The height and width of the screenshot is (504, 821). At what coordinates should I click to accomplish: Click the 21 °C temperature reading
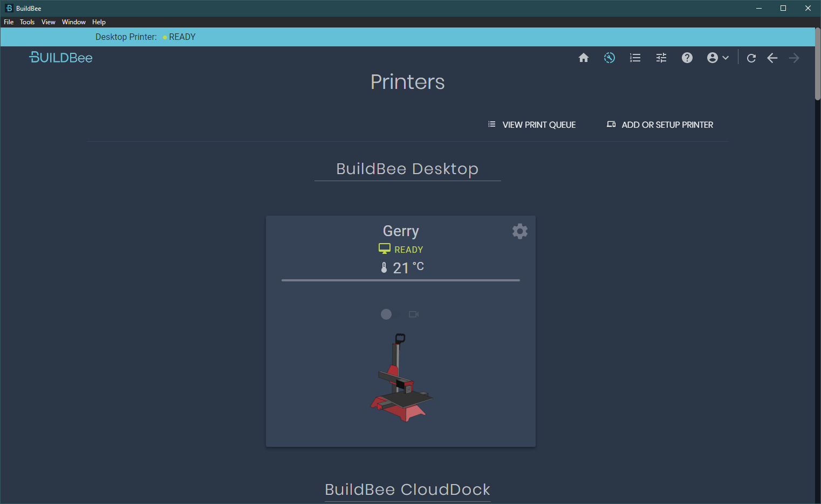[x=408, y=267]
